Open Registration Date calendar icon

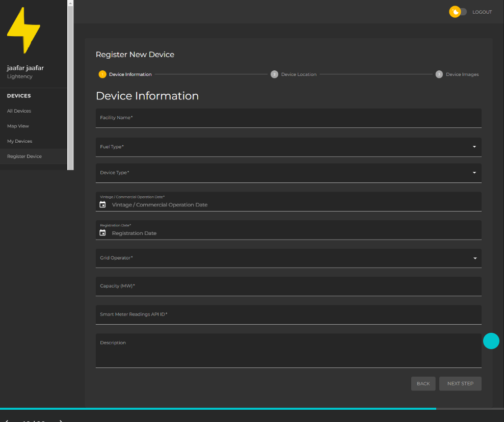point(102,233)
